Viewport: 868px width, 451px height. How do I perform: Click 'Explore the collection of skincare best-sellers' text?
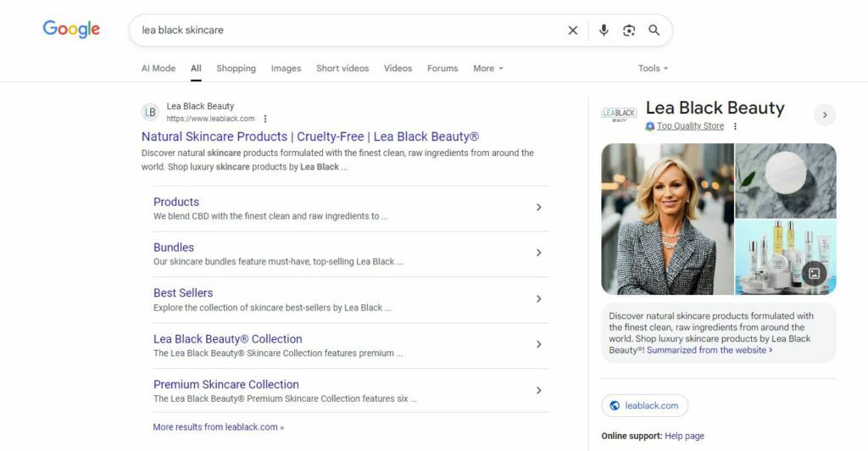click(272, 308)
